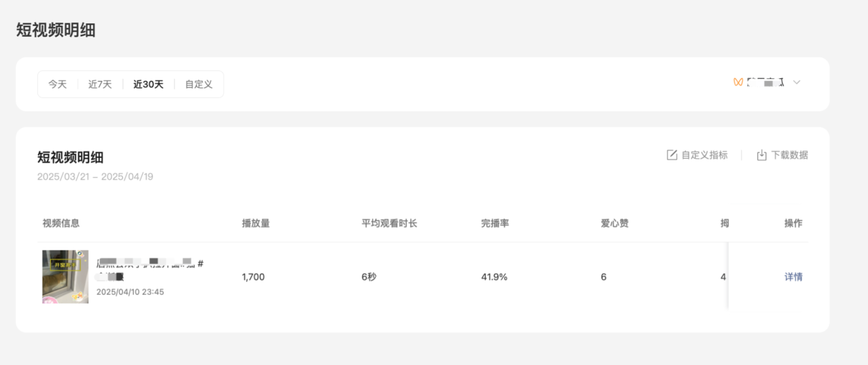The image size is (868, 365).
Task: Click the 爱心赞 column header
Action: point(614,223)
